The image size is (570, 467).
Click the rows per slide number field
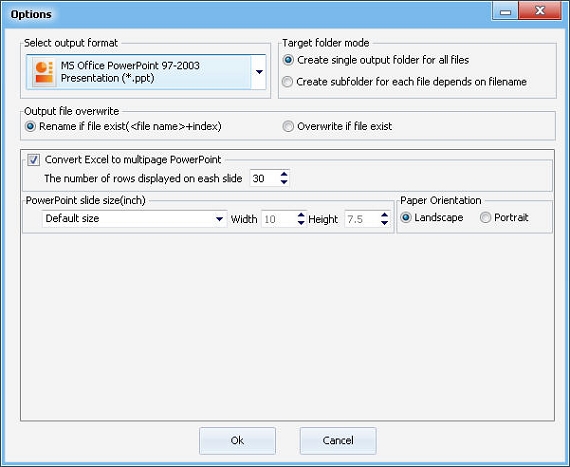pyautogui.click(x=265, y=178)
